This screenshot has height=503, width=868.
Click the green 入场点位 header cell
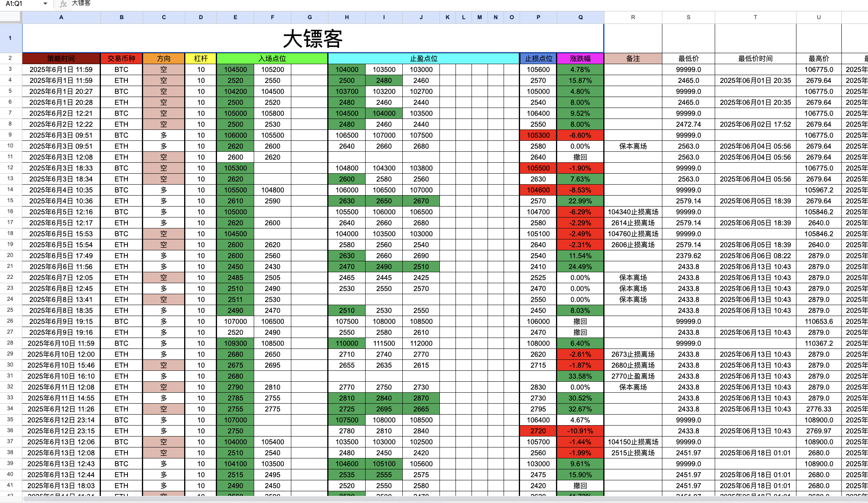(x=272, y=59)
